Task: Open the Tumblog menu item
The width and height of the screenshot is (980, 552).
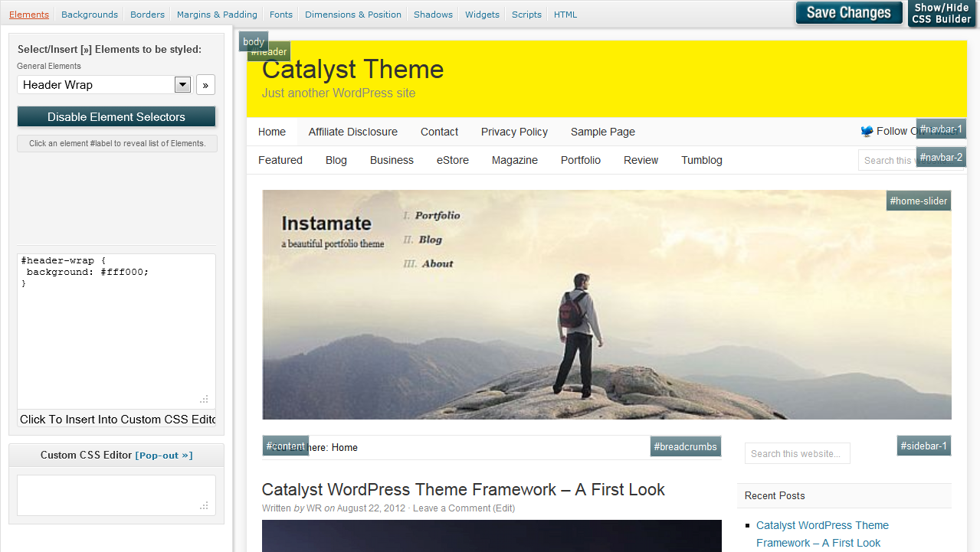Action: (x=702, y=160)
